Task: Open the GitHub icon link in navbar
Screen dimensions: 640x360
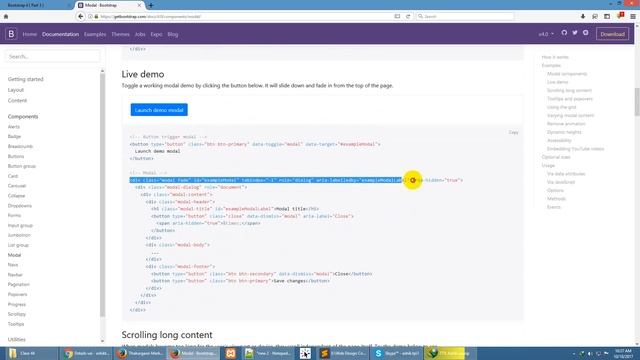Action: [x=564, y=33]
